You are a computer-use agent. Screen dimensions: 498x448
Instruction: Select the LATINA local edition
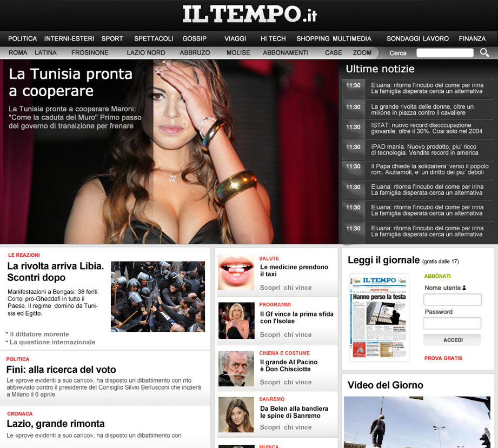coord(46,53)
